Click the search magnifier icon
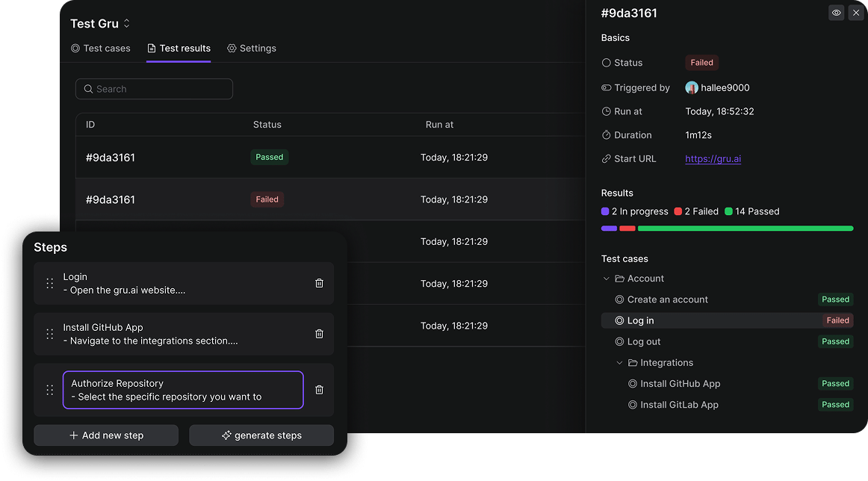Image resolution: width=868 pixels, height=481 pixels. (x=88, y=89)
